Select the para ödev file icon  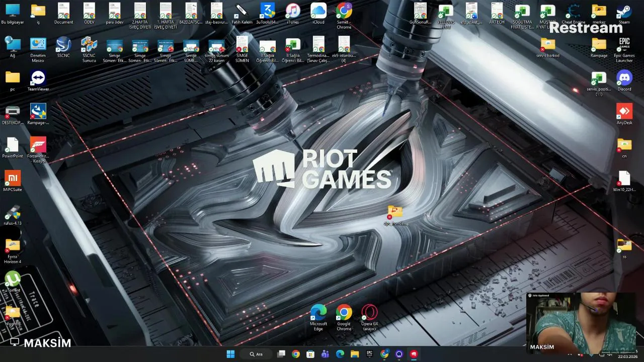point(115,14)
